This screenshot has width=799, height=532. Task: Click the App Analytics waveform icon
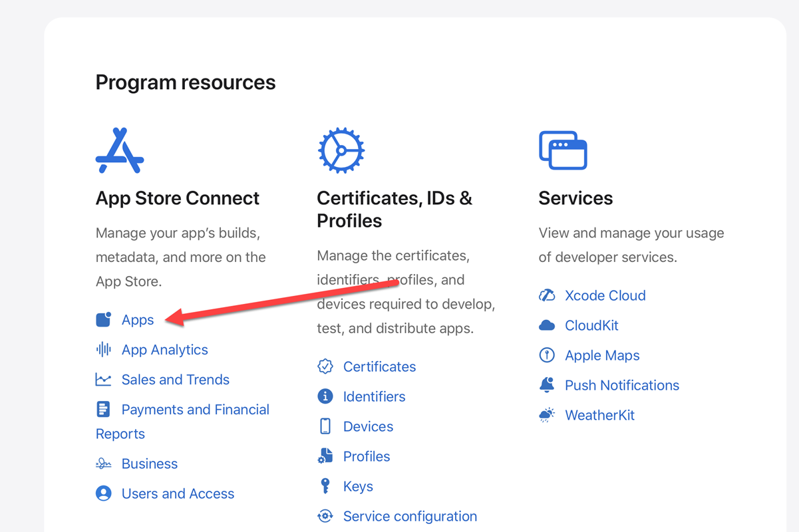[x=104, y=350]
